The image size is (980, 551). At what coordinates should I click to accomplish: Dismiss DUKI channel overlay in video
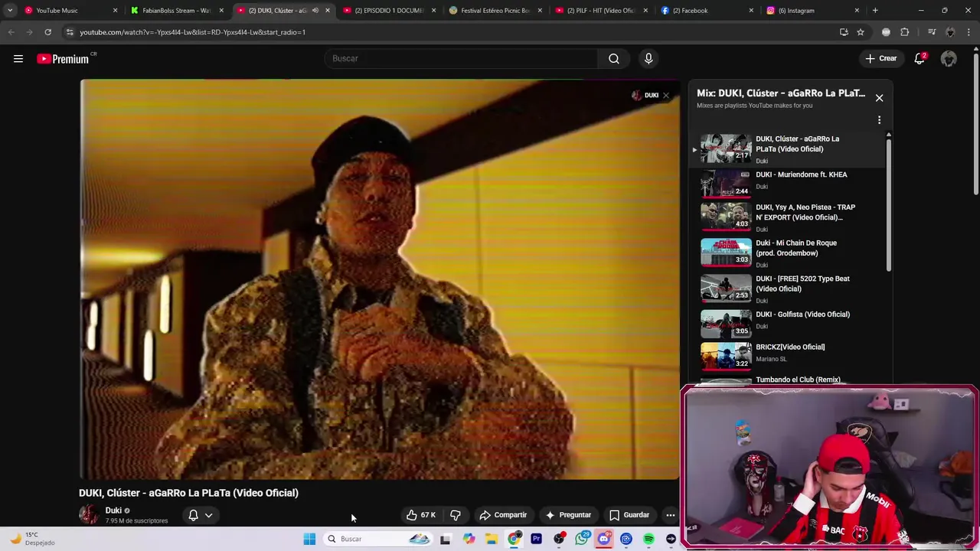pos(666,96)
